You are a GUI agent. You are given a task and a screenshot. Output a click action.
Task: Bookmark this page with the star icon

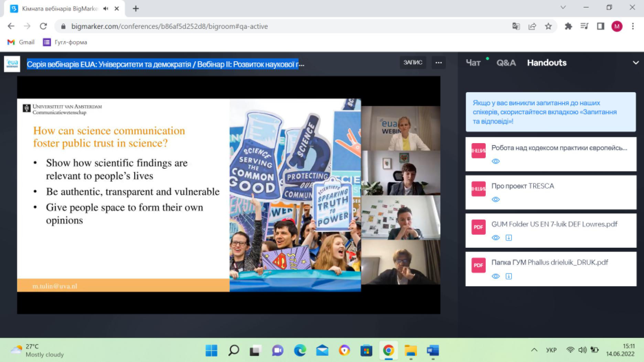coord(548,26)
